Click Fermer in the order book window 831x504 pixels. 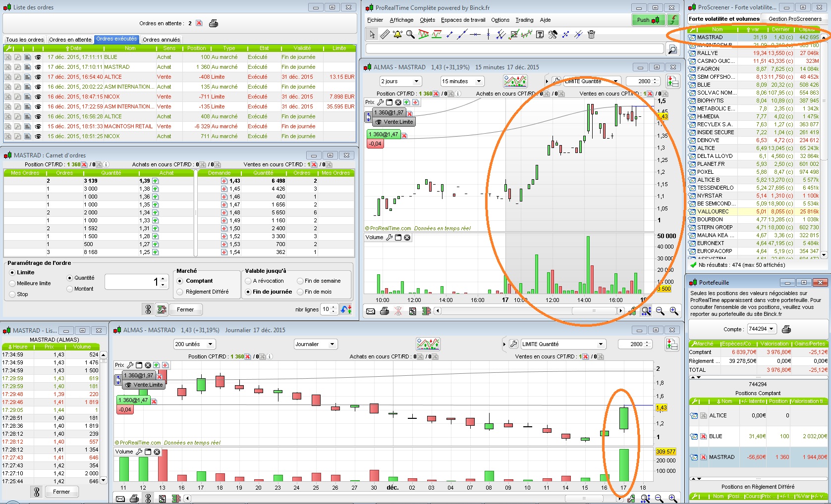tap(185, 309)
